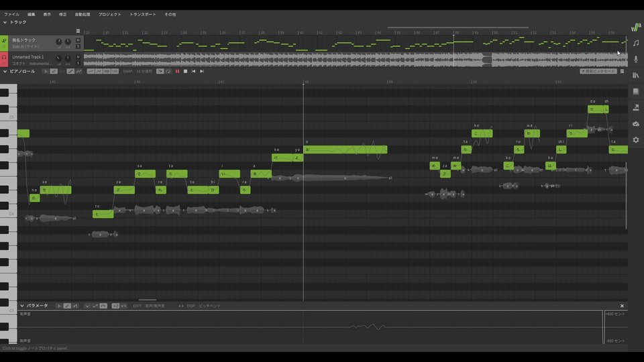Collapse the トラック panel chevron
The width and height of the screenshot is (644, 362).
click(5, 22)
